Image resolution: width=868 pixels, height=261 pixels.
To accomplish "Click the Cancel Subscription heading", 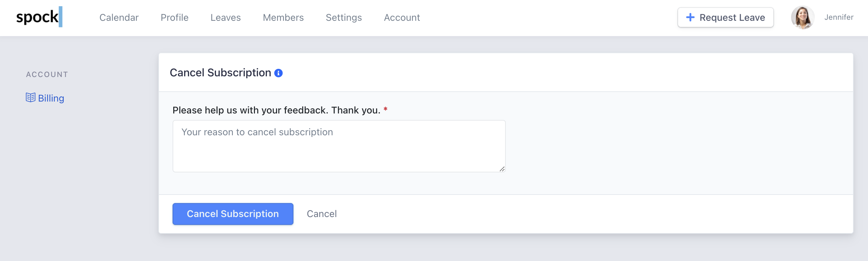I will click(x=220, y=73).
